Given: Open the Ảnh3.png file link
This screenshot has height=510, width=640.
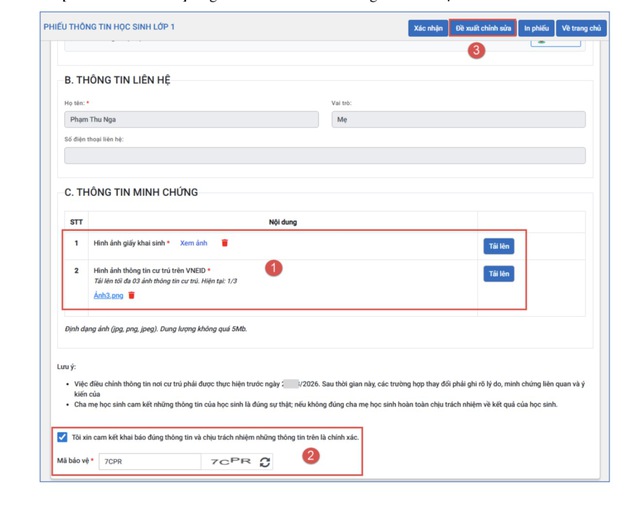Looking at the screenshot, I should (107, 295).
